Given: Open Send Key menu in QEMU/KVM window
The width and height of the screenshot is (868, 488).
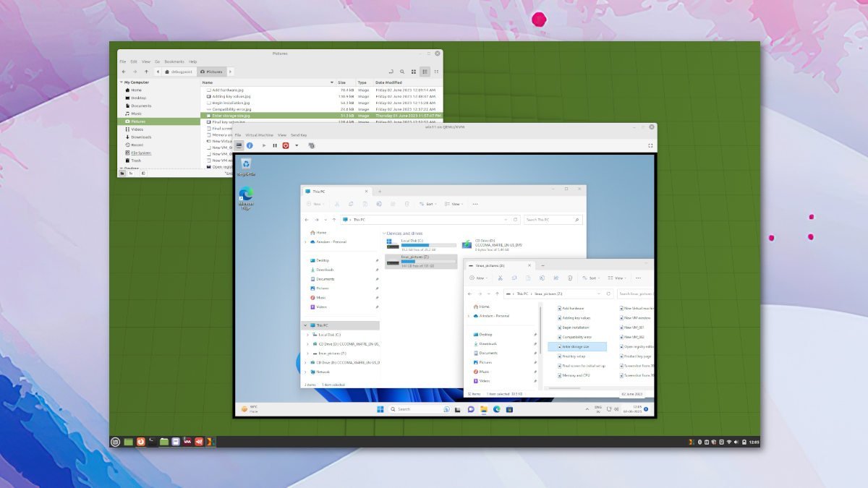Looking at the screenshot, I should pos(299,135).
